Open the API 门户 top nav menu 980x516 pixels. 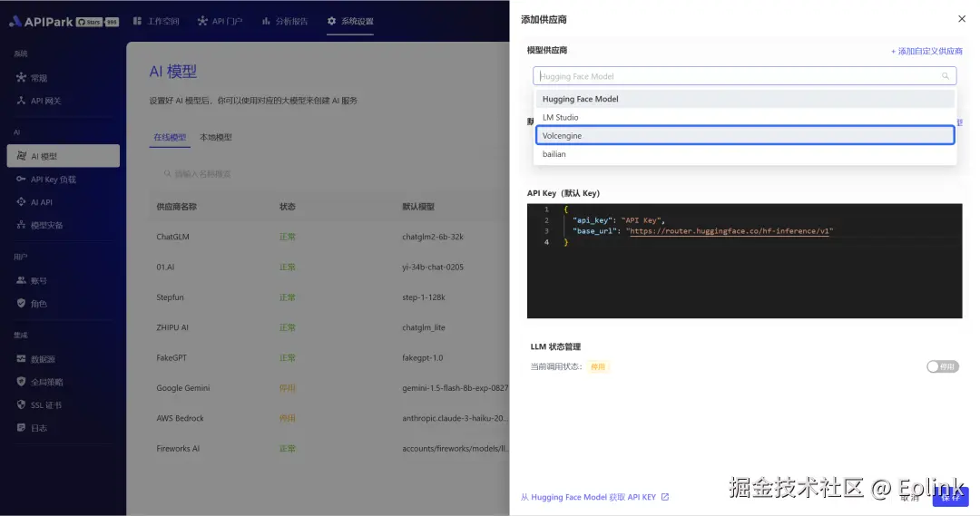[x=220, y=21]
